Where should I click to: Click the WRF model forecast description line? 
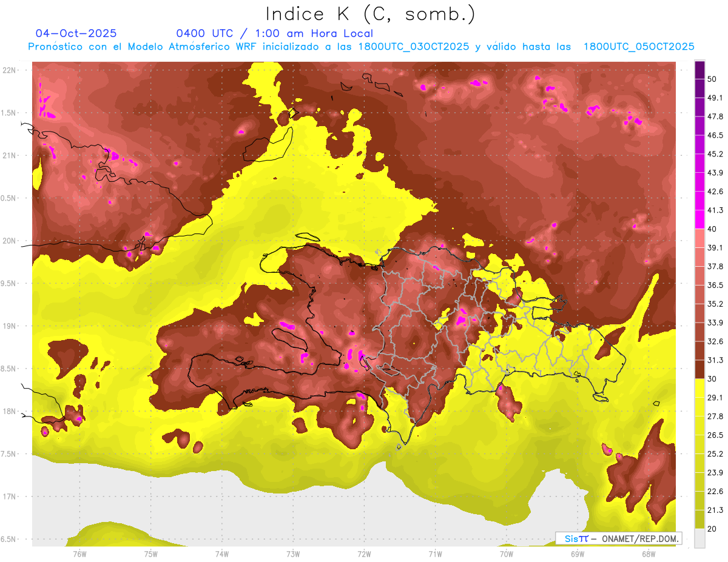pos(361,47)
